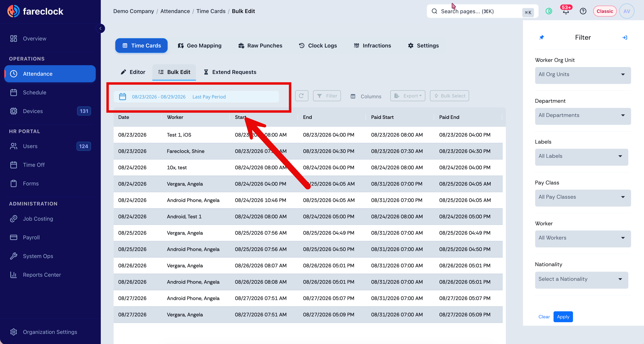This screenshot has height=344, width=644.
Task: Toggle Bulk Select mode
Action: [x=449, y=96]
